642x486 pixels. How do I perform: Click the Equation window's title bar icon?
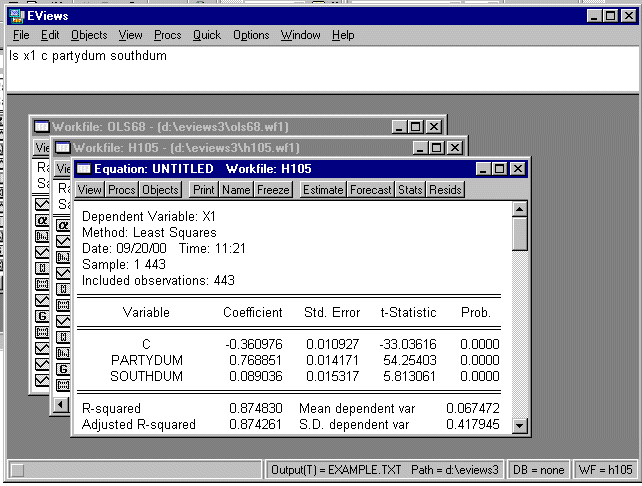pos(84,168)
